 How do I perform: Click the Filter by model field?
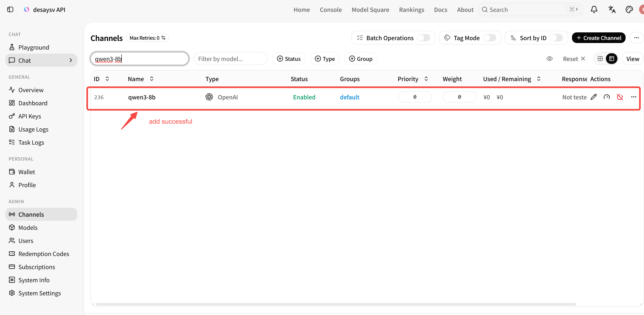230,59
